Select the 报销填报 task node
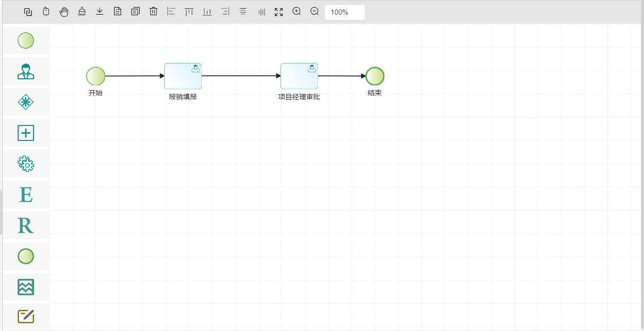 tap(183, 76)
